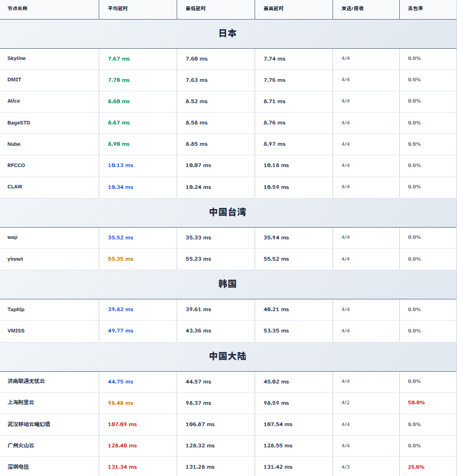Click the red 50.0% packet loss value
The height and width of the screenshot is (476, 457).
pyautogui.click(x=416, y=403)
